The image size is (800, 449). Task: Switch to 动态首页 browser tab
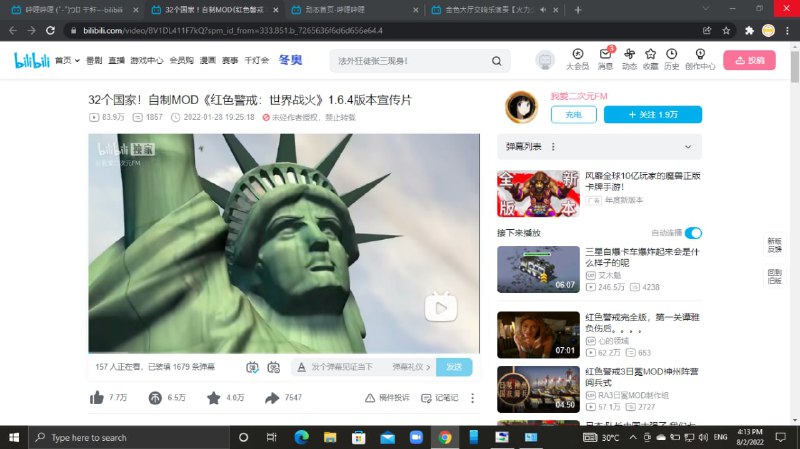pyautogui.click(x=355, y=10)
